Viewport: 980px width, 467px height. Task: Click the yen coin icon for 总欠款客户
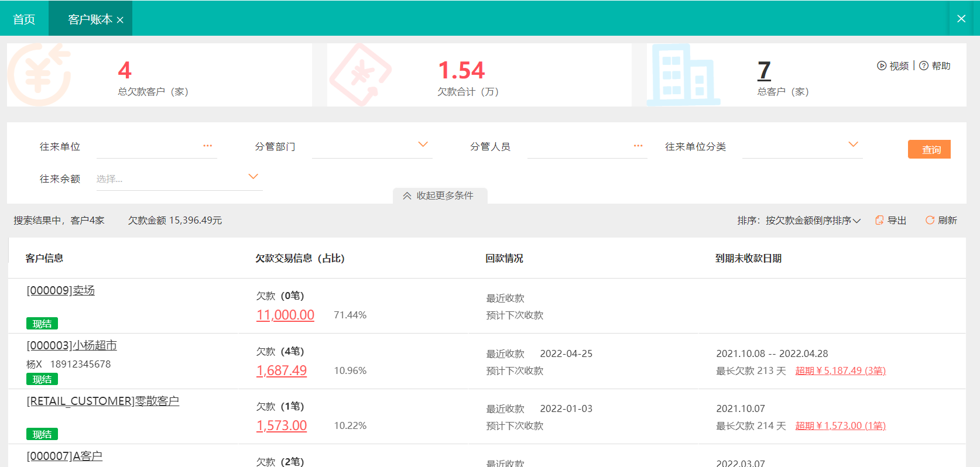point(40,74)
